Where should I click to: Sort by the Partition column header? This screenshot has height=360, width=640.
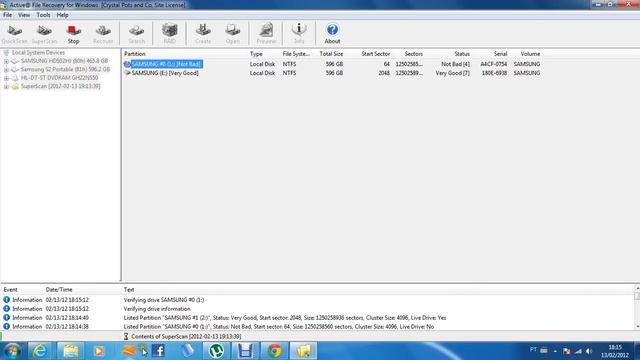(x=135, y=54)
